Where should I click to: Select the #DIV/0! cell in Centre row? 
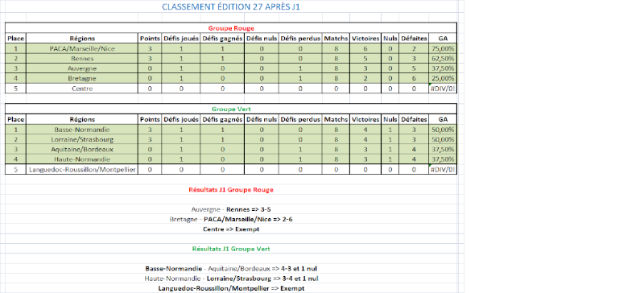tap(443, 89)
